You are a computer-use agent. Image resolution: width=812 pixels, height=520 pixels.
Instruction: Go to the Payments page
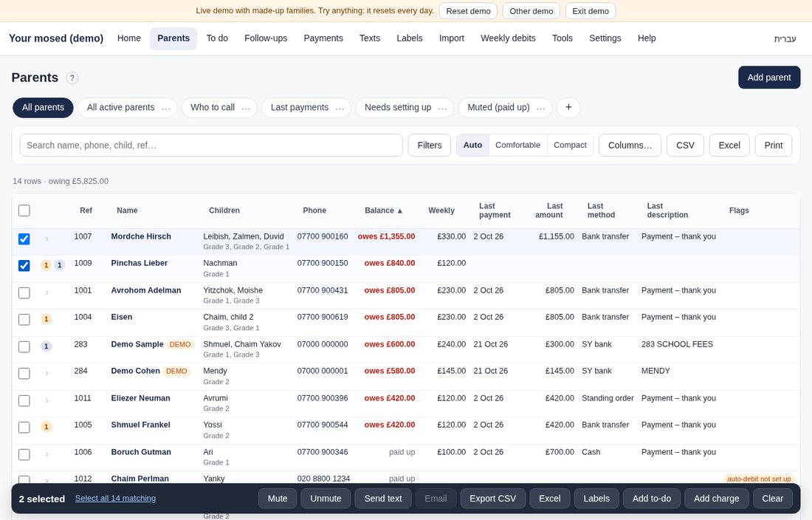coord(323,38)
